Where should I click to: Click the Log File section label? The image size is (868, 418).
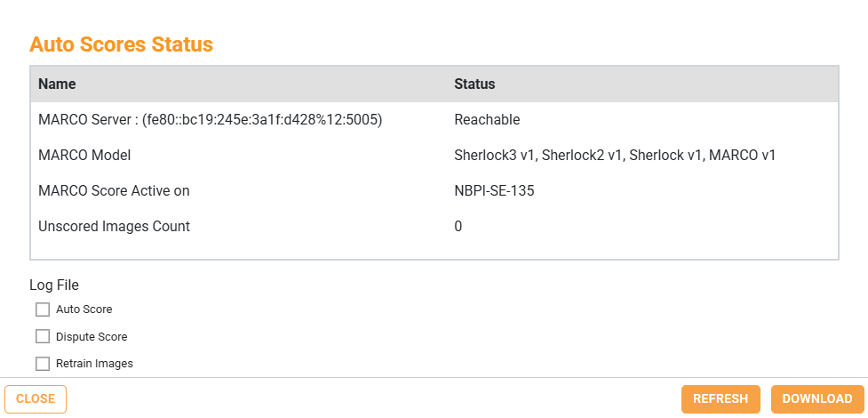(54, 285)
